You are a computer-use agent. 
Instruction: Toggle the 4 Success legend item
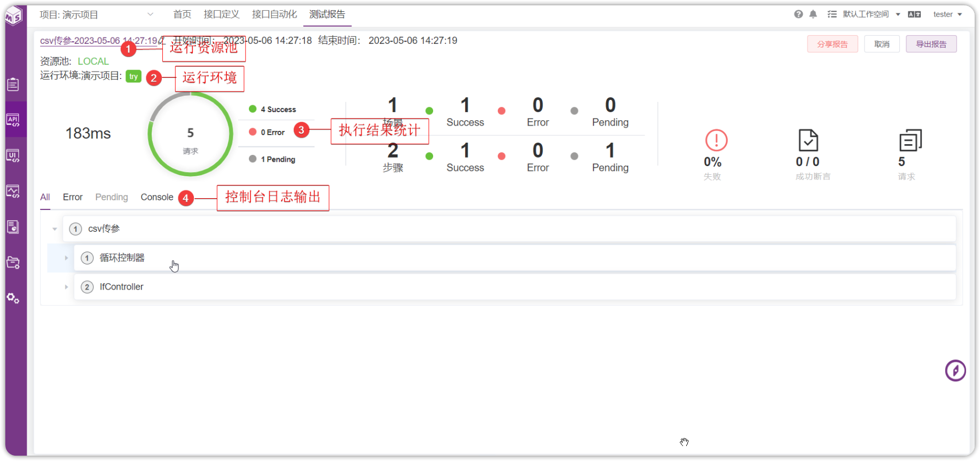273,110
